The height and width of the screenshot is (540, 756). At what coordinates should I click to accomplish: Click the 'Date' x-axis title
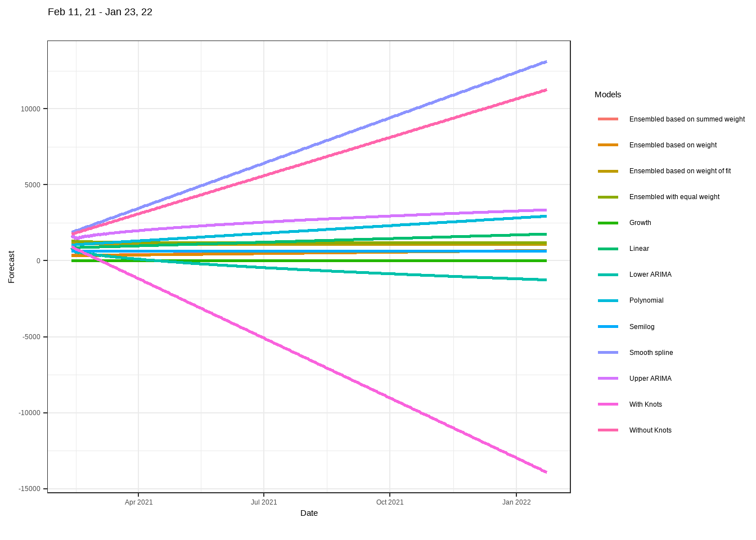coord(309,513)
